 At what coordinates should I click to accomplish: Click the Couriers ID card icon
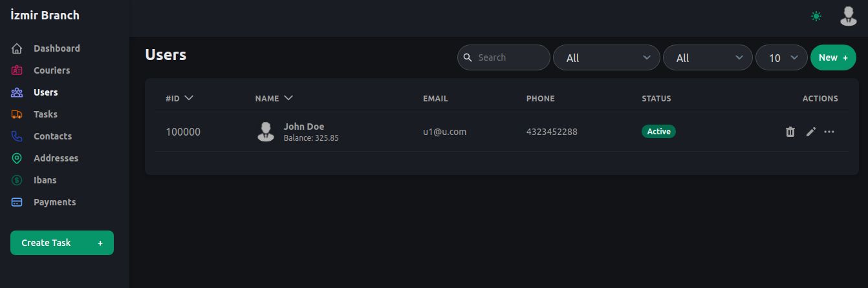(x=17, y=70)
